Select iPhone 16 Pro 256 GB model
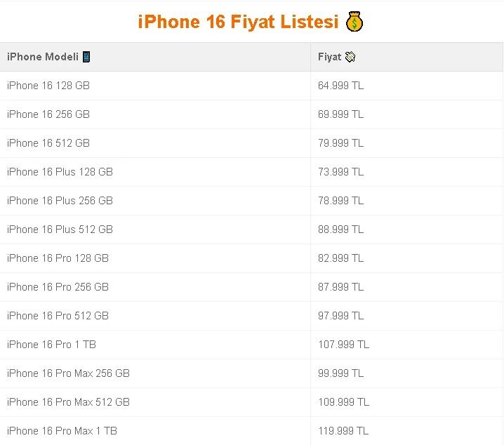The width and height of the screenshot is (504, 445). (58, 287)
